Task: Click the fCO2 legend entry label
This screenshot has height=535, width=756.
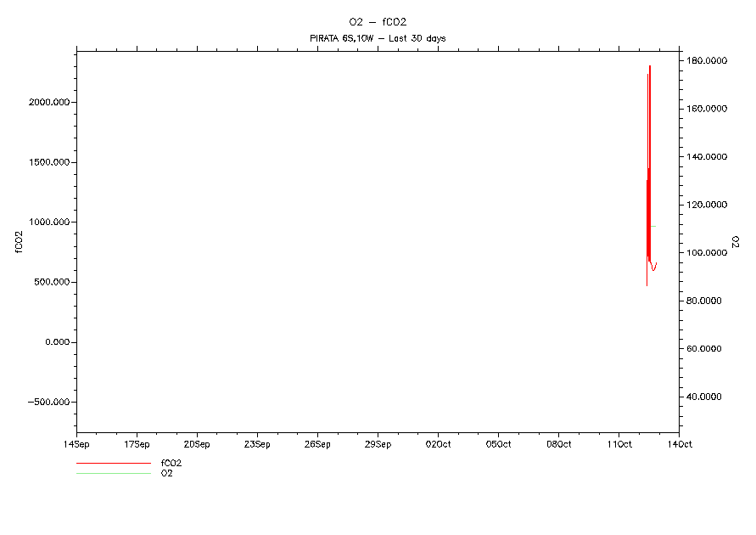Action: click(171, 463)
